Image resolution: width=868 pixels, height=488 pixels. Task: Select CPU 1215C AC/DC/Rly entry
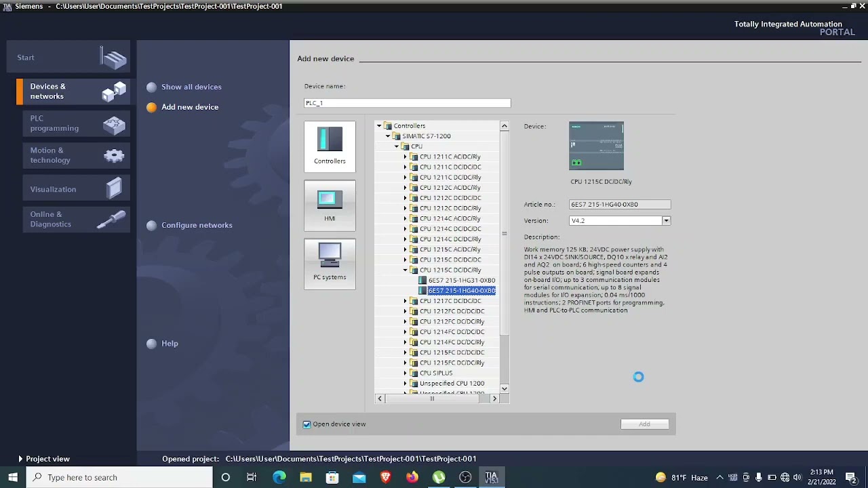(x=450, y=249)
